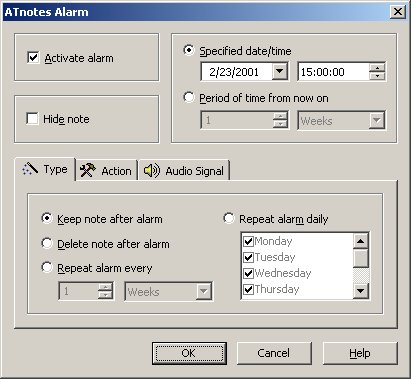Click the hammer tools Action icon
This screenshot has width=411, height=379.
88,170
